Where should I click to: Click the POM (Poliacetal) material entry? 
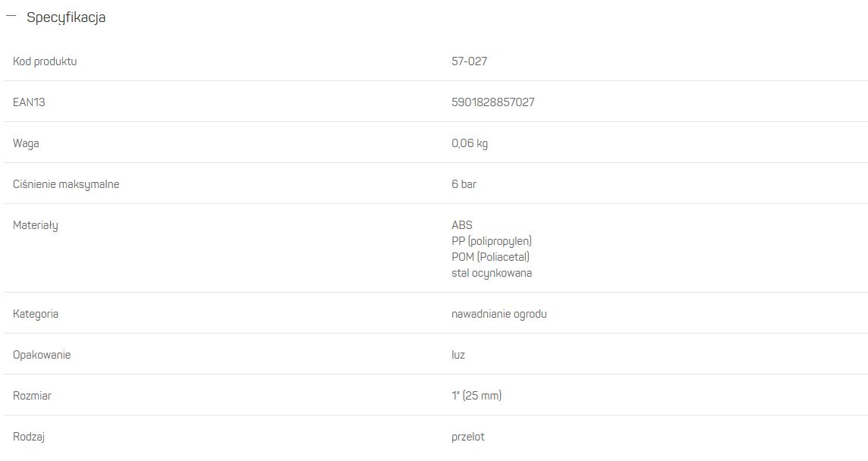tap(490, 257)
